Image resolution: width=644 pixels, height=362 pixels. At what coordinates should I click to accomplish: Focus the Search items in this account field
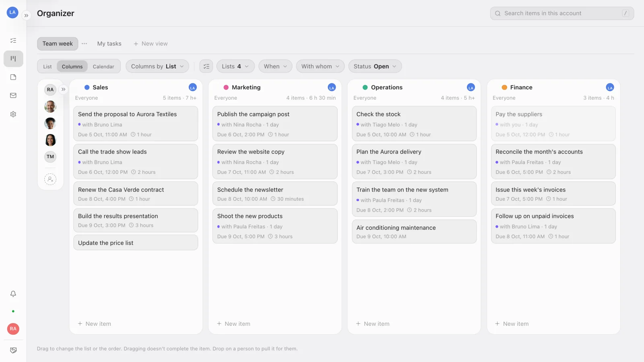click(x=562, y=13)
